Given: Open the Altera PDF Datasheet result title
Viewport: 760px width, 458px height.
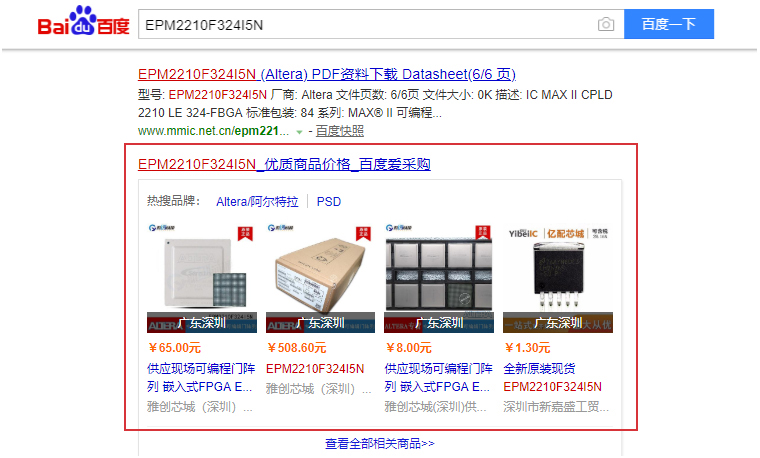Looking at the screenshot, I should 327,74.
